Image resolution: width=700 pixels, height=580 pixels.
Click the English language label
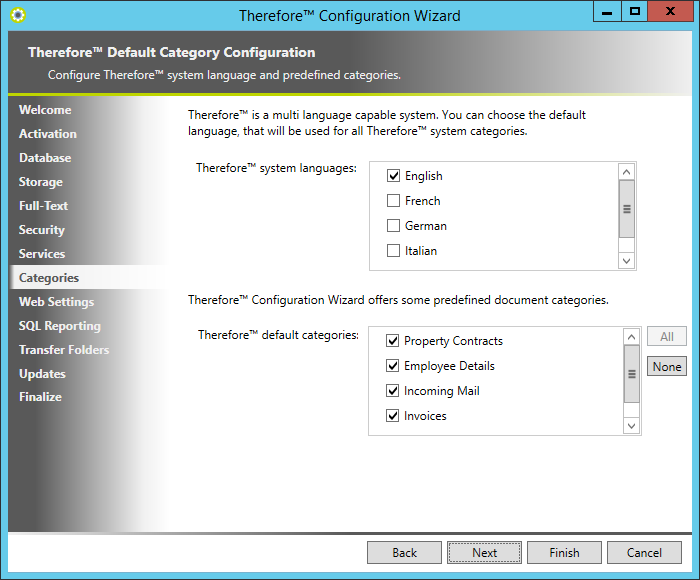424,176
